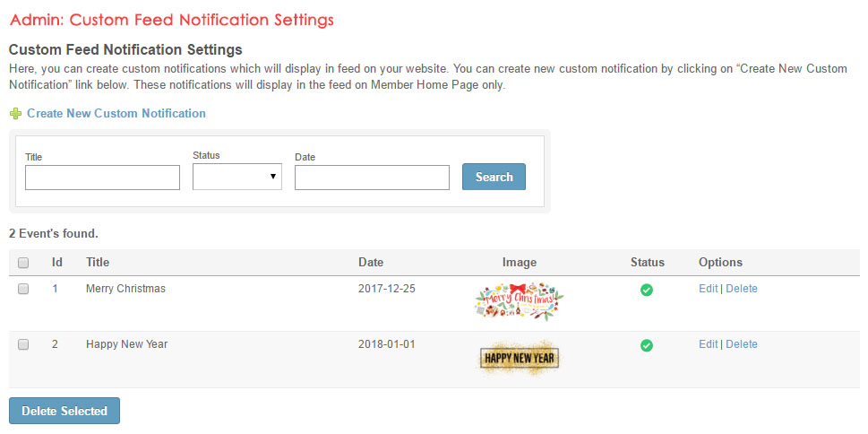Screen dimensions: 868x434
Task: Toggle the select-all checkbox in table header
Action: pos(23,263)
